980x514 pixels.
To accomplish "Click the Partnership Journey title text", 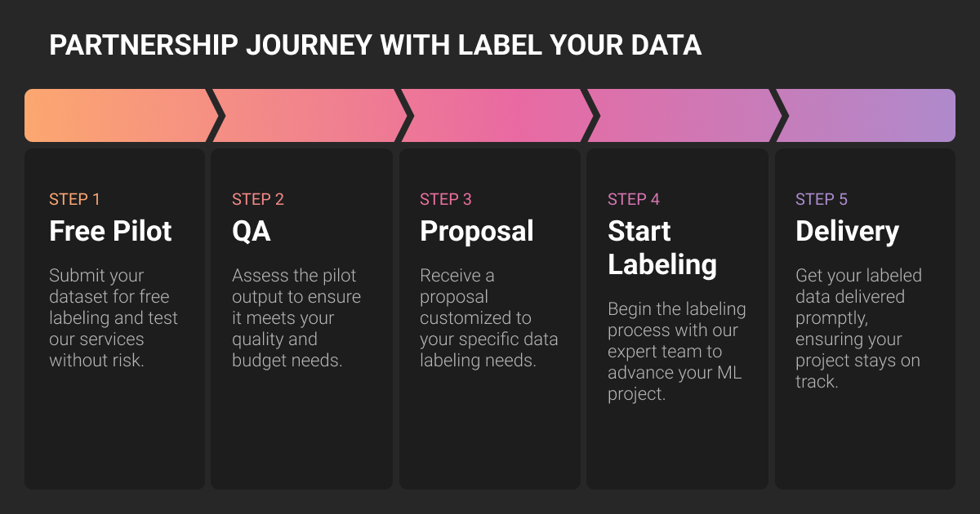I will 375,45.
